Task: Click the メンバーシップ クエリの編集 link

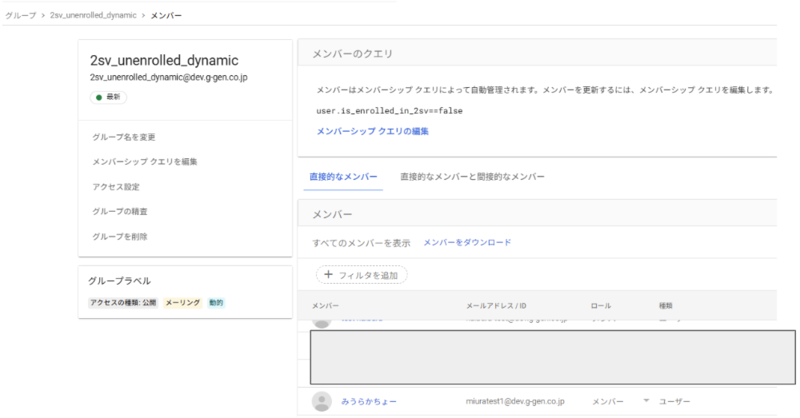Action: pos(372,131)
